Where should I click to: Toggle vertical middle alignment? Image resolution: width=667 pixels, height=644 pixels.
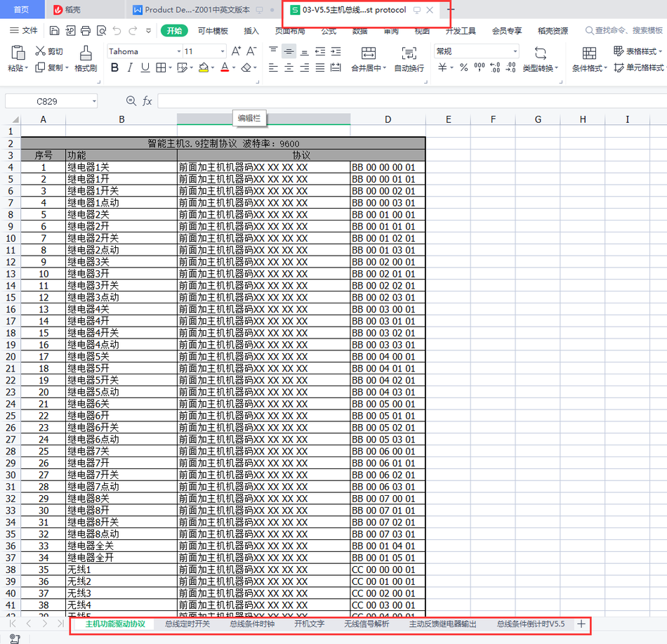[x=289, y=51]
